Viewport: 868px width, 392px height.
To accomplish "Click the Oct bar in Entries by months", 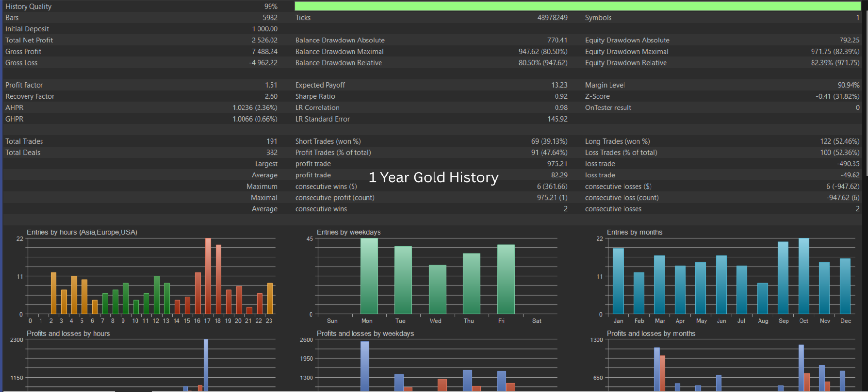I will click(804, 276).
